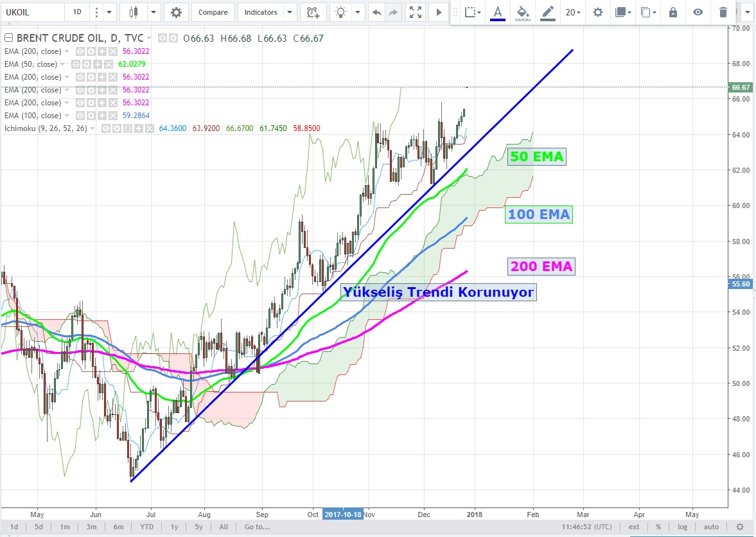Open chart properties gear in top toolbar
Viewport: 756px width, 537px height.
(x=176, y=12)
